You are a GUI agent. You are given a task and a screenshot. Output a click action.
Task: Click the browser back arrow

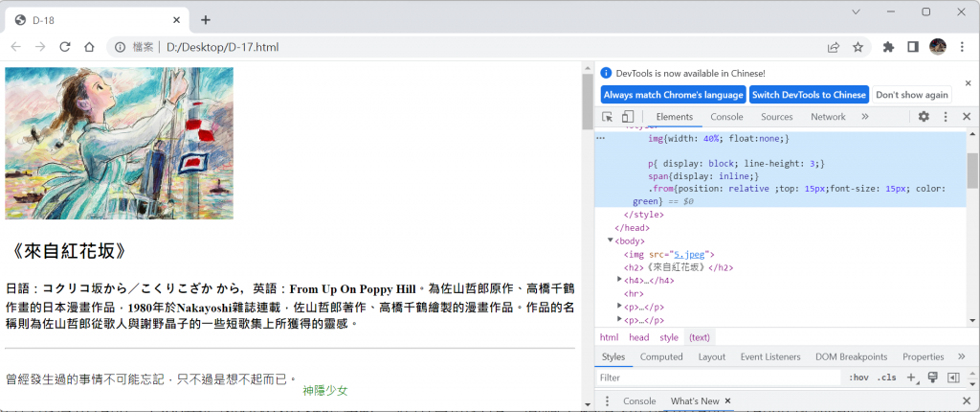(x=15, y=47)
